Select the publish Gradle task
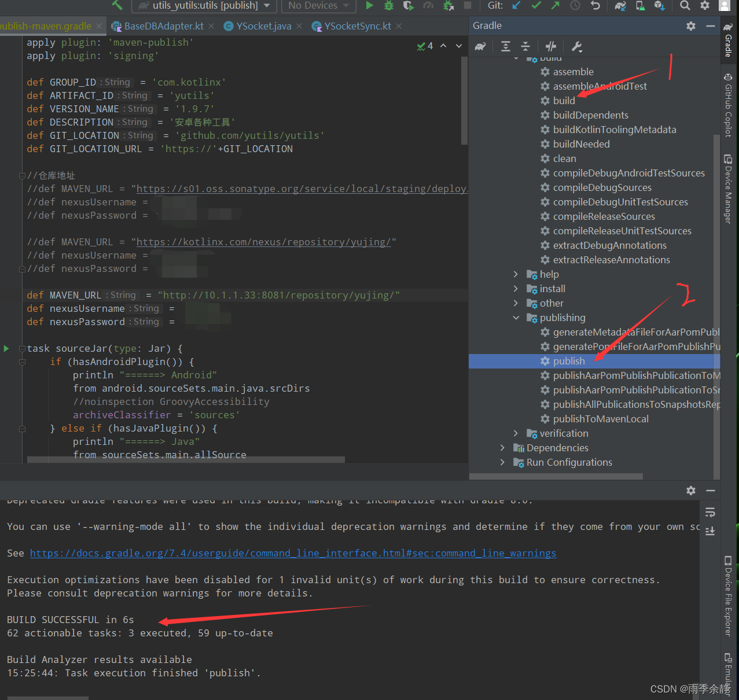 pyautogui.click(x=594, y=361)
